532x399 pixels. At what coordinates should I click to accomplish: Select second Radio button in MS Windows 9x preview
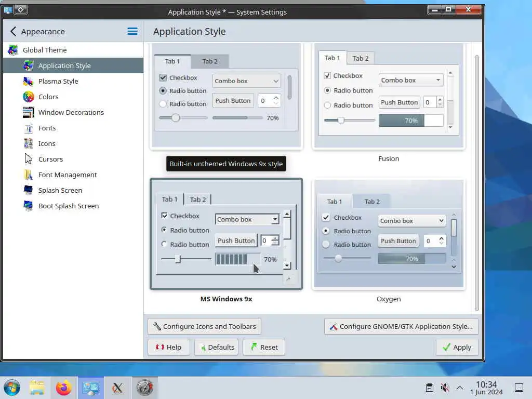(164, 244)
